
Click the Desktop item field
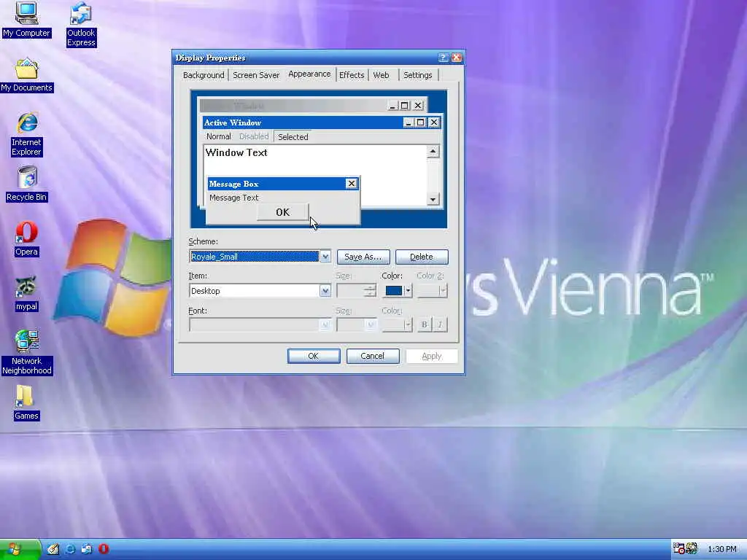click(x=255, y=291)
